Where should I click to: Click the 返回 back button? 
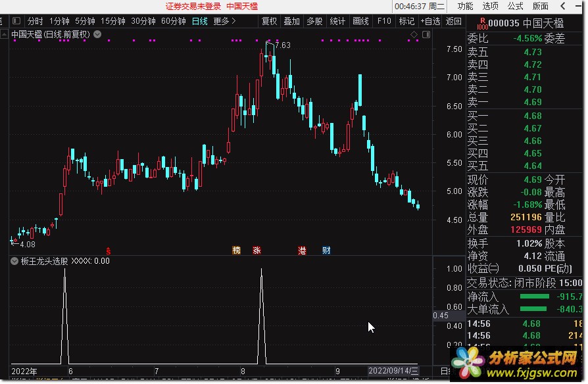(453, 22)
